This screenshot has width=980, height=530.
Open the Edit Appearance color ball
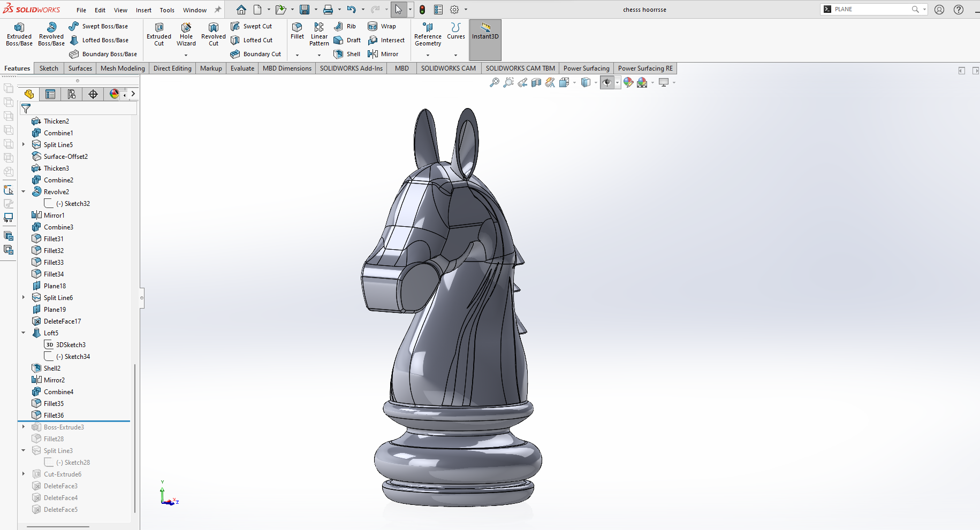[628, 82]
